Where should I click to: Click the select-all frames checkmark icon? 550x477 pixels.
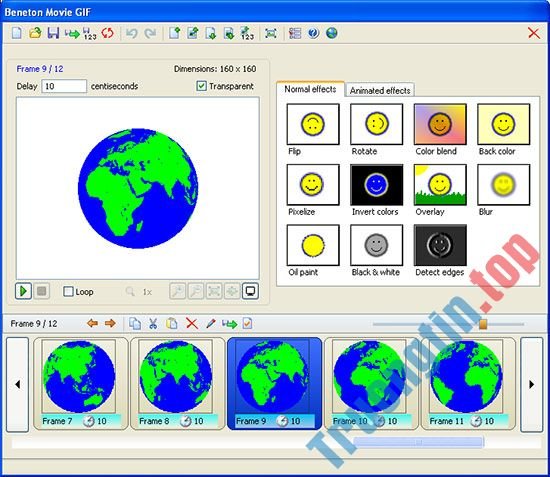247,323
